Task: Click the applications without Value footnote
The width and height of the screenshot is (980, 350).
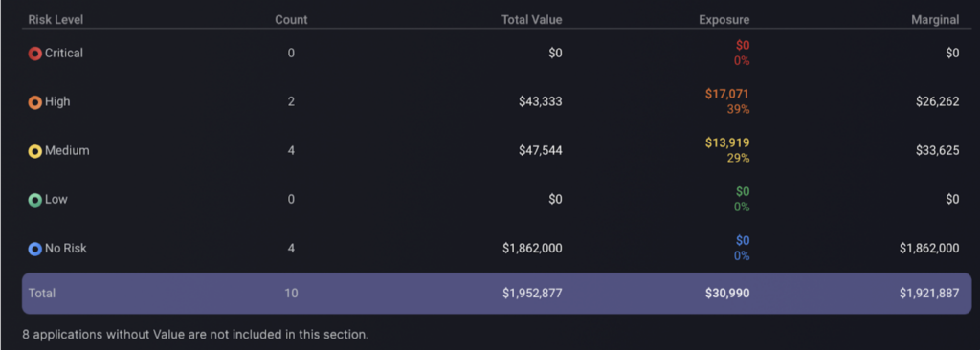Action: tap(195, 335)
